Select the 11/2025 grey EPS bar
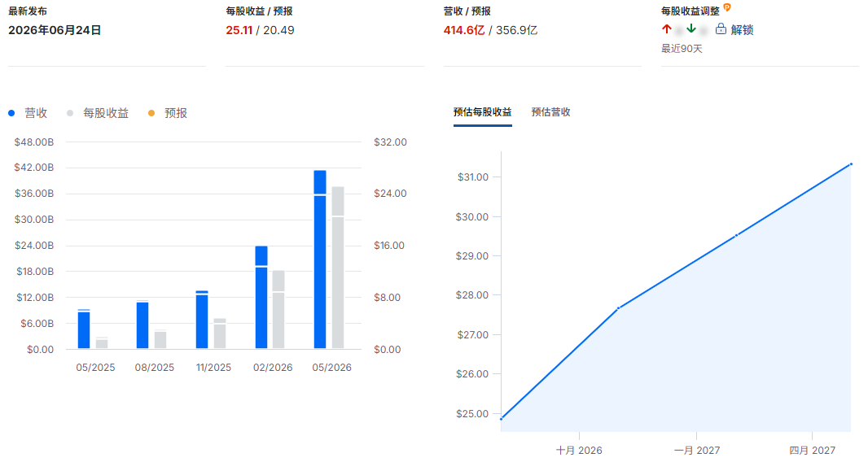 pyautogui.click(x=220, y=333)
